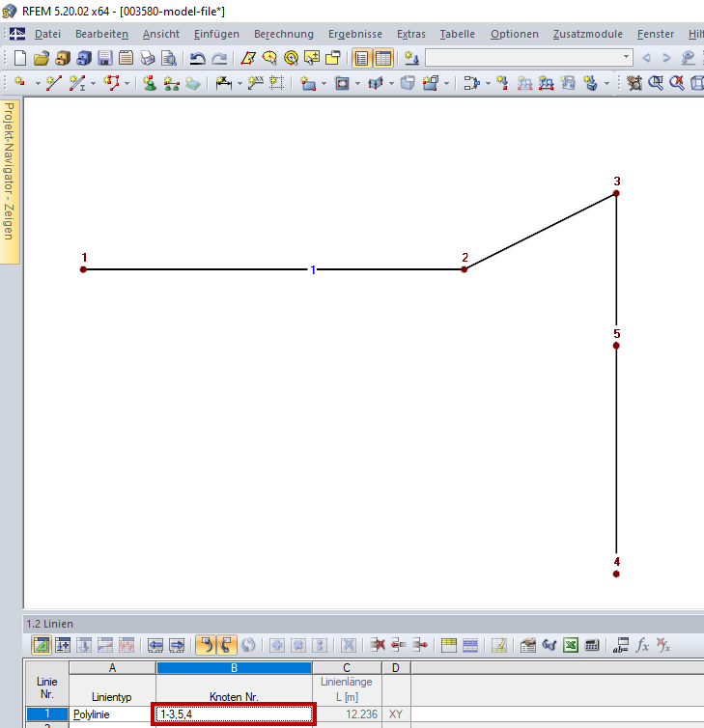This screenshot has width=704, height=728.
Task: Go to next table with right arrow
Action: tap(177, 645)
